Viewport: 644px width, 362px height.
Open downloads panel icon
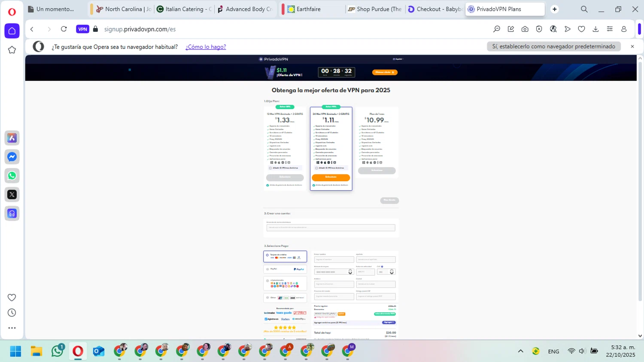pyautogui.click(x=595, y=29)
